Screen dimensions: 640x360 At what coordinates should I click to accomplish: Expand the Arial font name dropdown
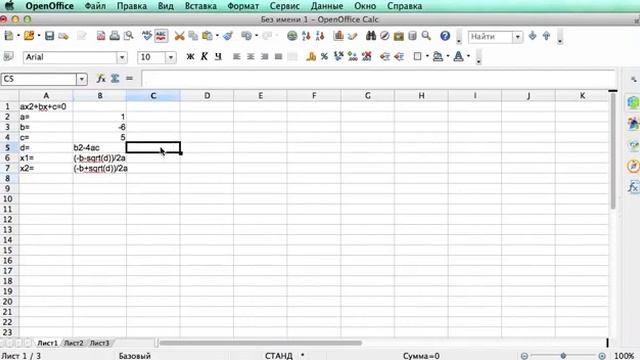[x=122, y=57]
